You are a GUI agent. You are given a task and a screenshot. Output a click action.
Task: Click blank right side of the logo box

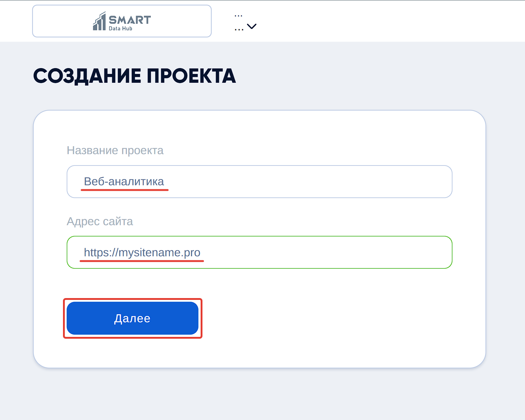click(183, 21)
